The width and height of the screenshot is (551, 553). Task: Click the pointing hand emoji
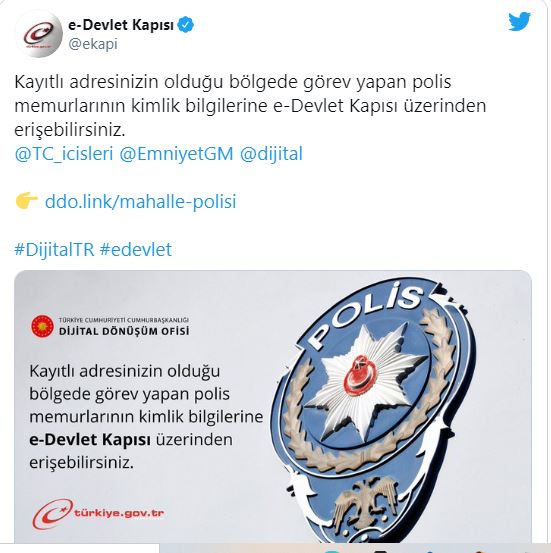(26, 201)
